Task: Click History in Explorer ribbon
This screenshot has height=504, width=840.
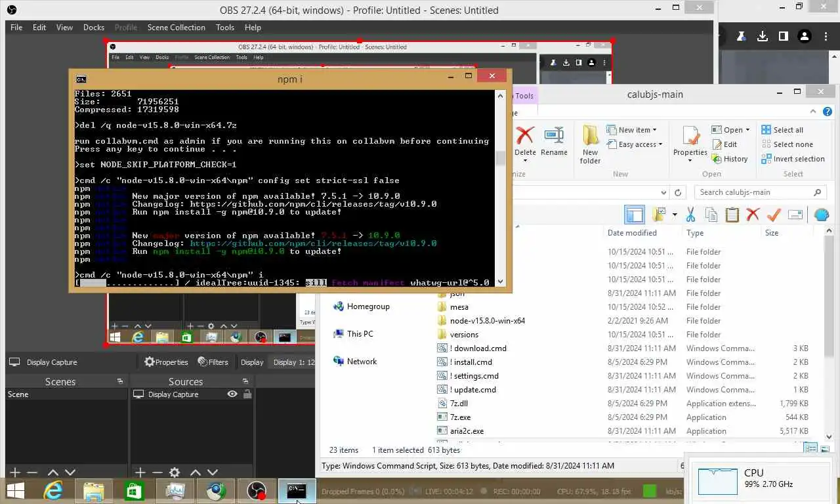Action: tap(730, 159)
